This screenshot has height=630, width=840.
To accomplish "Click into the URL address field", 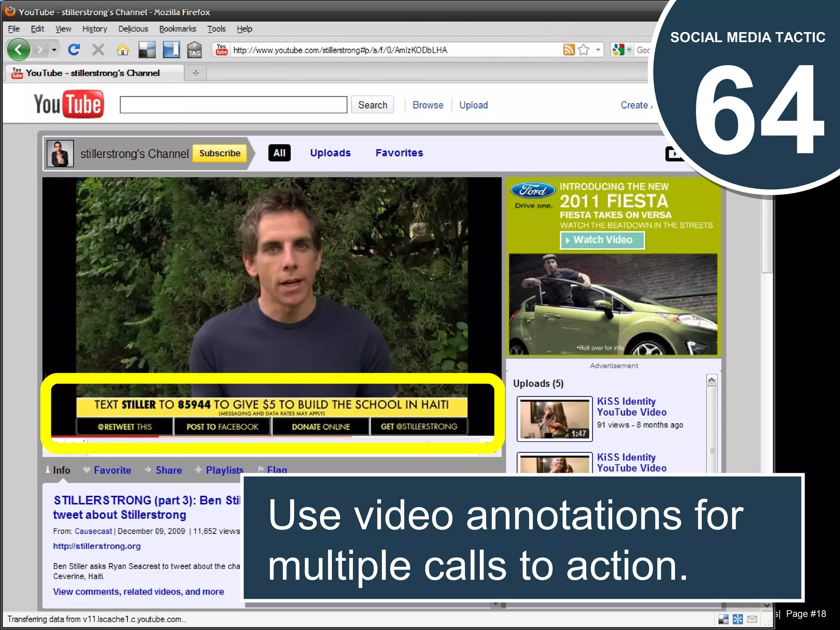I will pos(394,50).
